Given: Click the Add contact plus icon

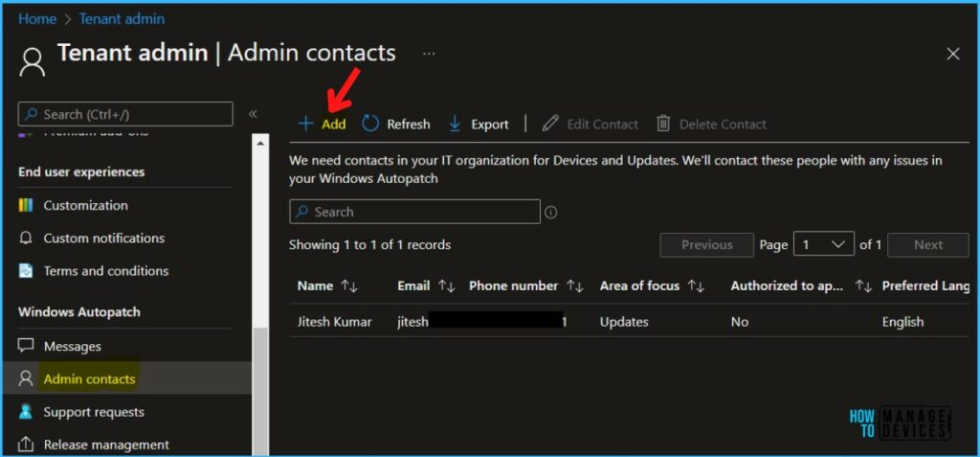Looking at the screenshot, I should pos(305,124).
